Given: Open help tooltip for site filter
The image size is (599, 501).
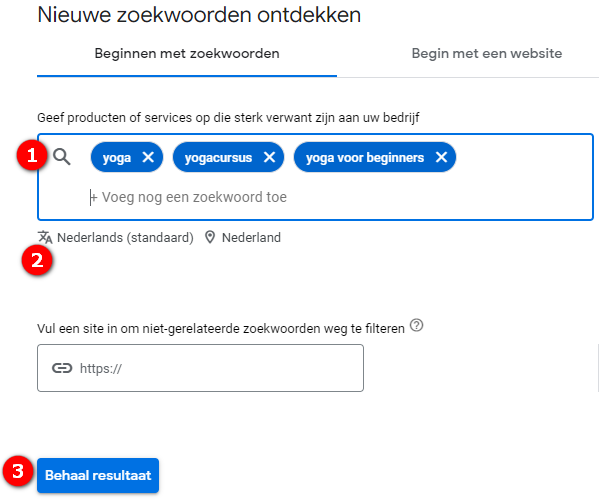Looking at the screenshot, I should (416, 326).
